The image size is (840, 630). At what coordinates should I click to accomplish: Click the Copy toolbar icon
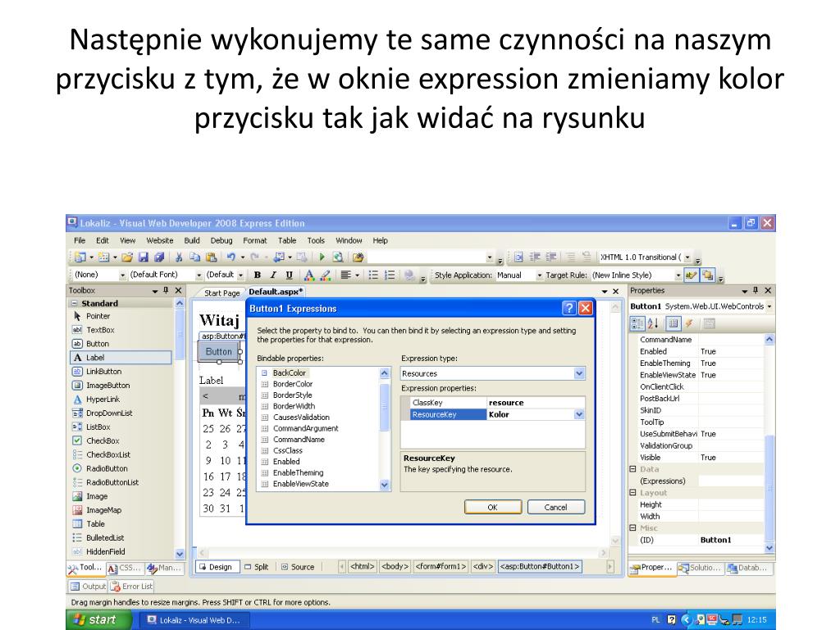click(195, 257)
